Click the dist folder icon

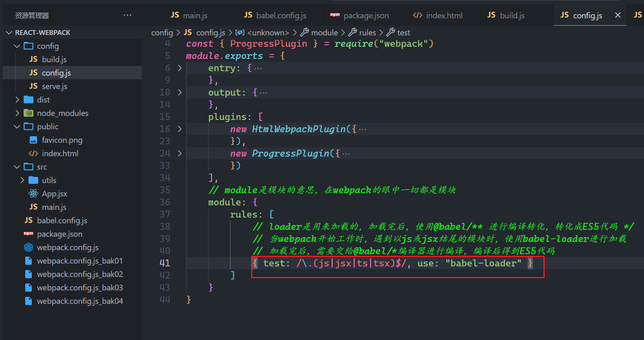[28, 100]
